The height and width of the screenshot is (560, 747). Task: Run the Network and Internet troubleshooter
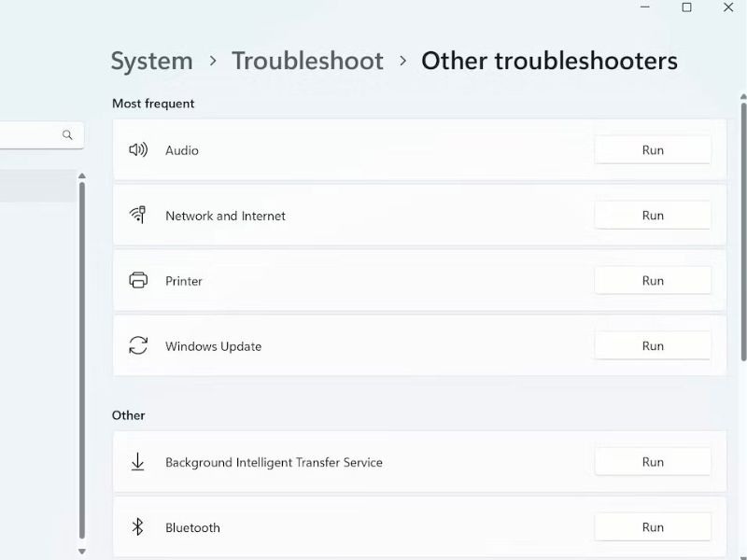click(x=652, y=216)
